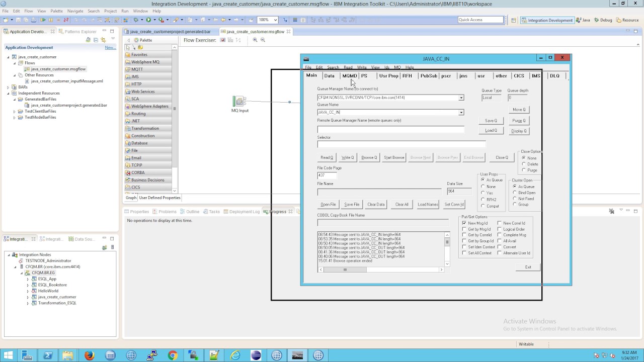Expand the Transformation palette drawer

click(x=148, y=128)
